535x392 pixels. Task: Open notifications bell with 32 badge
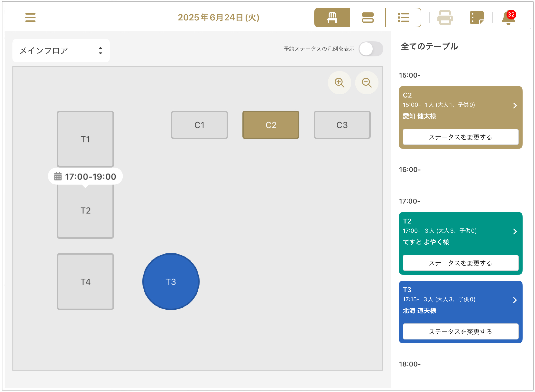[x=509, y=18]
